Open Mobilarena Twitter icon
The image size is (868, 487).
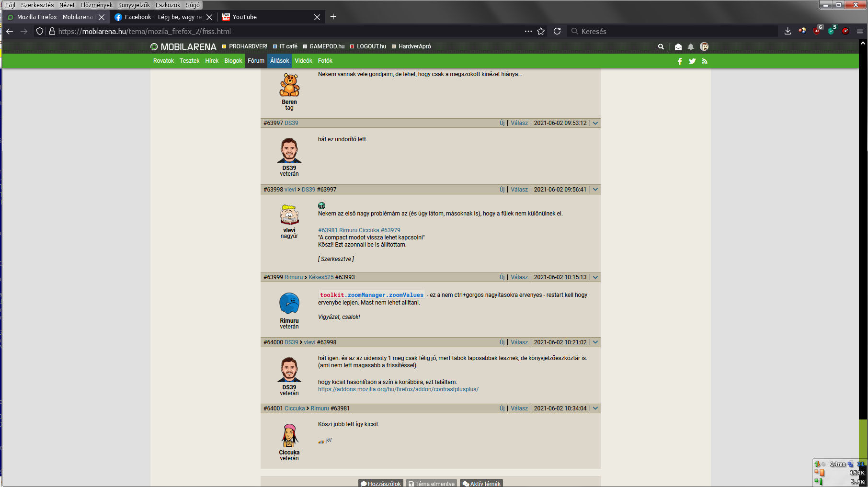pyautogui.click(x=692, y=61)
